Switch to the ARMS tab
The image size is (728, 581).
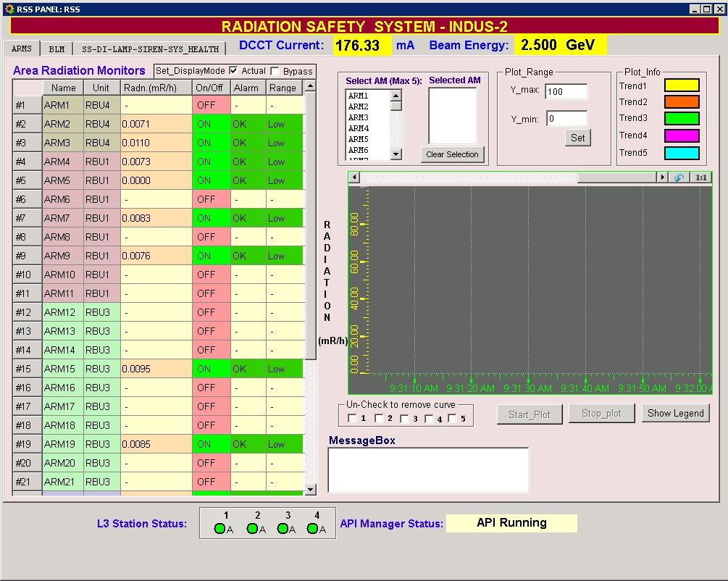[x=21, y=49]
